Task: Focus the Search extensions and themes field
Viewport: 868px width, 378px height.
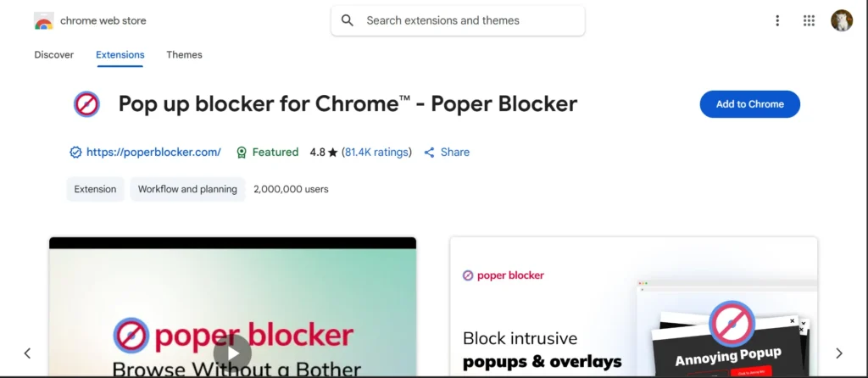Action: [x=466, y=20]
